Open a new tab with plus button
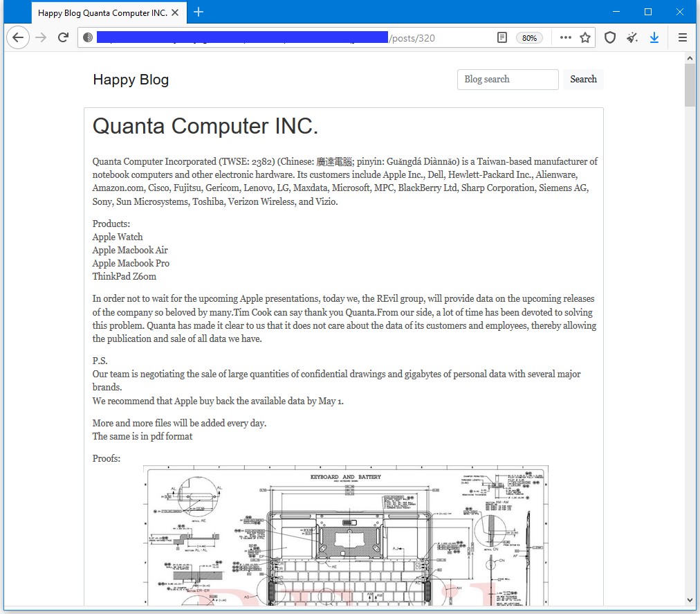Viewport: 700px width, 614px height. point(199,12)
